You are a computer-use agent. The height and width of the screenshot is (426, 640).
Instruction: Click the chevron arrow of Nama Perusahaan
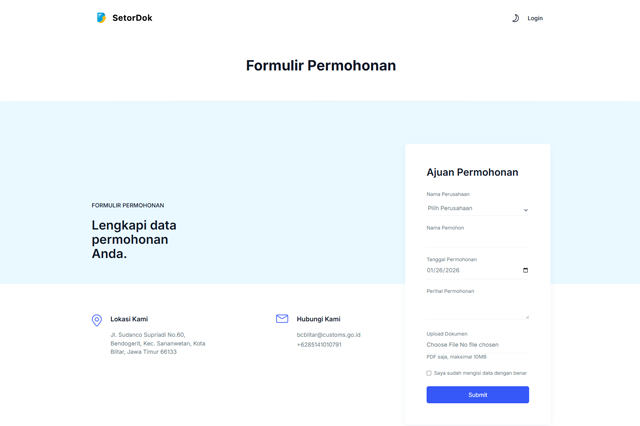point(526,210)
